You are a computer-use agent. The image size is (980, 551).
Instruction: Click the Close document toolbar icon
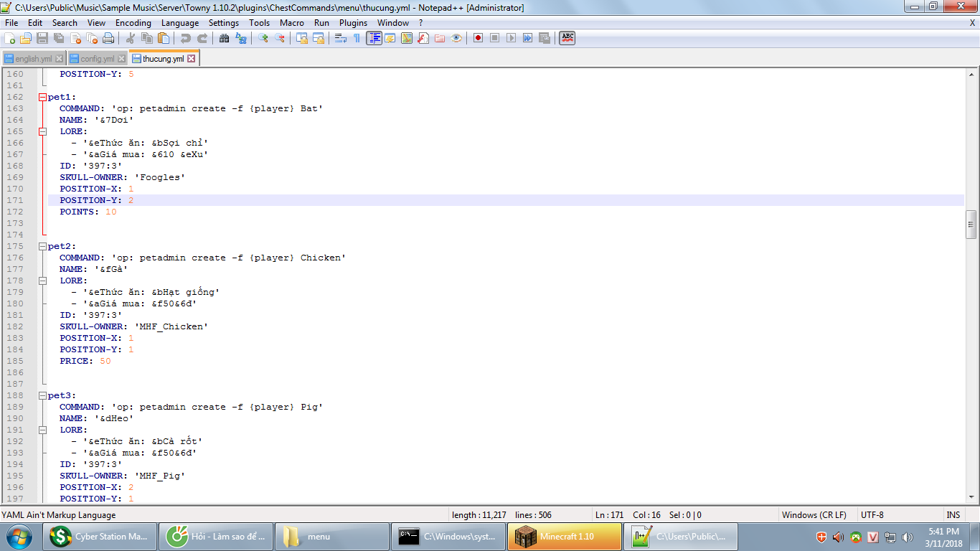pyautogui.click(x=75, y=38)
